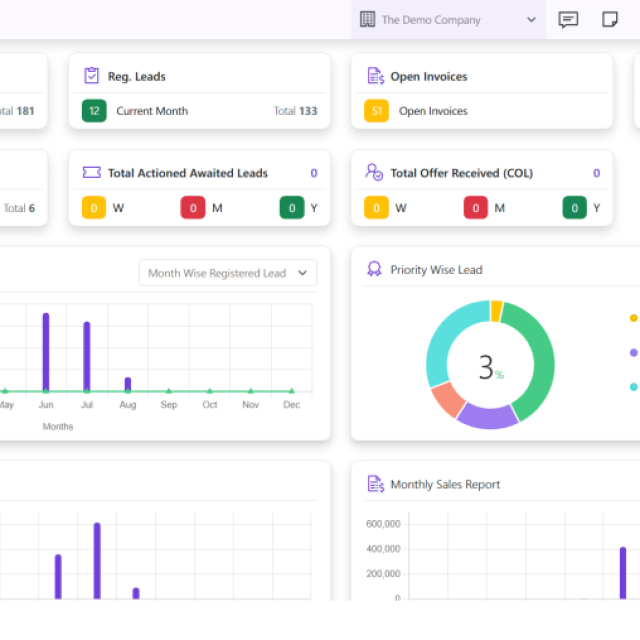Click the Total Offer Received user icon
This screenshot has height=640, width=640.
(374, 172)
